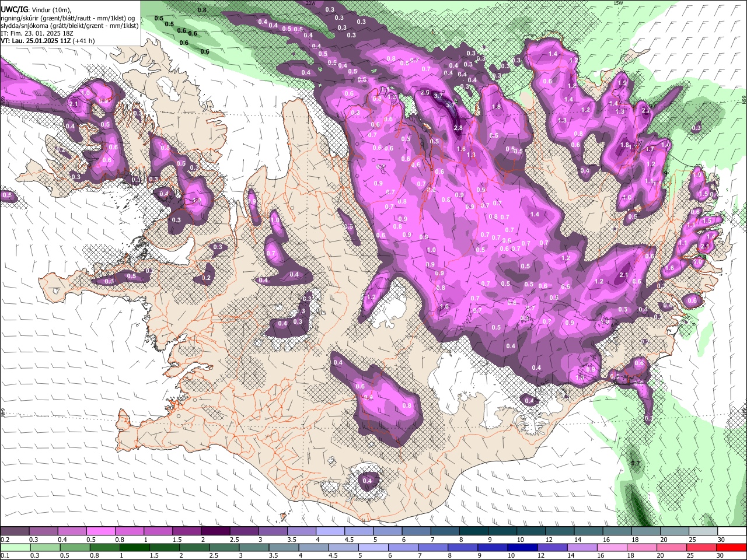
Task: Select the pale grey snow swatch above 25
Action: (x=703, y=531)
